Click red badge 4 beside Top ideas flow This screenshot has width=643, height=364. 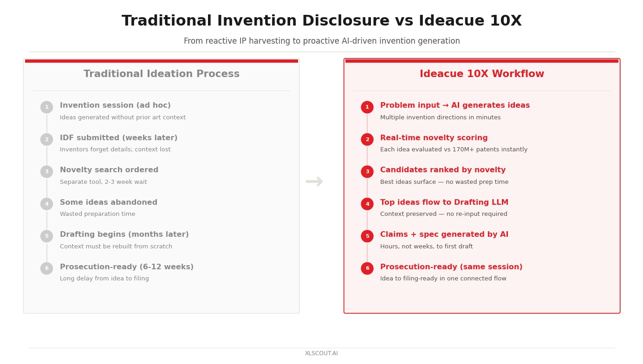tap(367, 204)
